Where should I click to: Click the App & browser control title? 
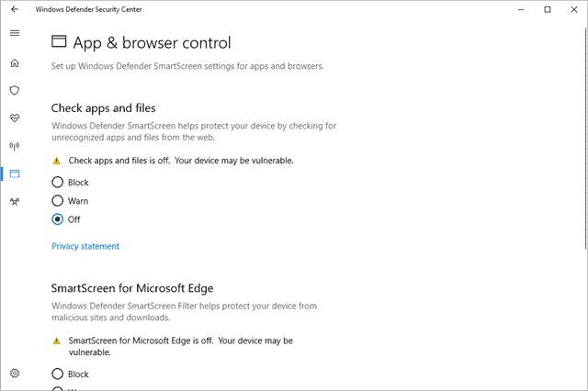click(x=152, y=43)
